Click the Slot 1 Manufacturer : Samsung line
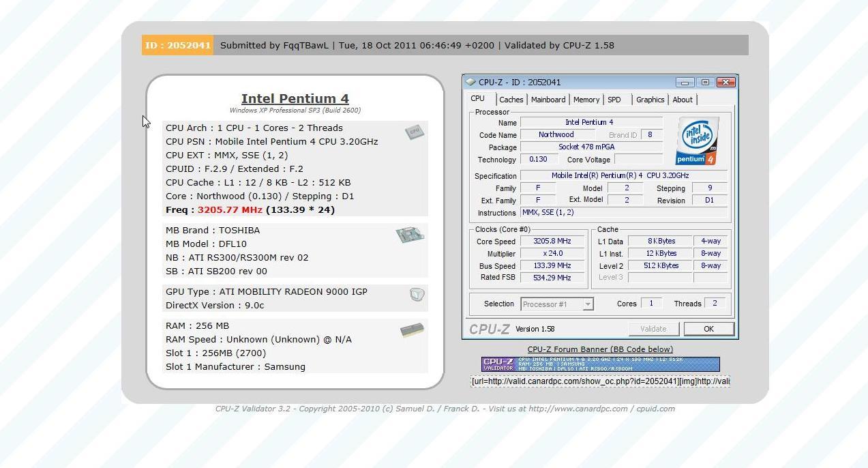The height and width of the screenshot is (468, 868). 235,366
